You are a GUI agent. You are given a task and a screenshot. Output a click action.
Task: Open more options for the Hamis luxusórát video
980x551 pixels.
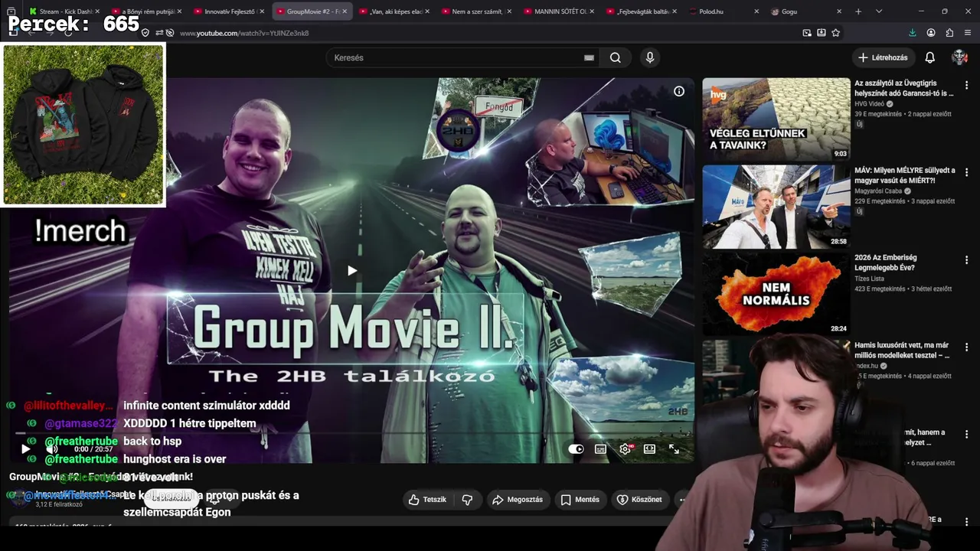[x=966, y=347]
